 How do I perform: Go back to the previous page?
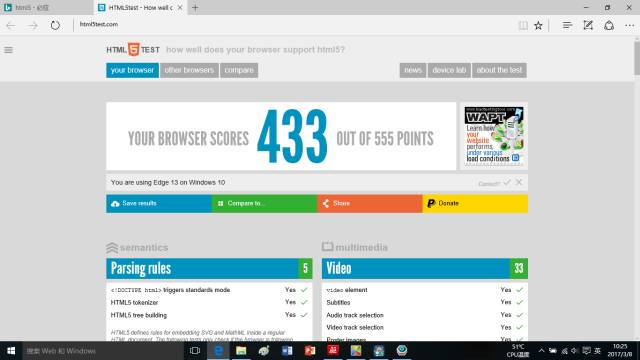pos(11,25)
